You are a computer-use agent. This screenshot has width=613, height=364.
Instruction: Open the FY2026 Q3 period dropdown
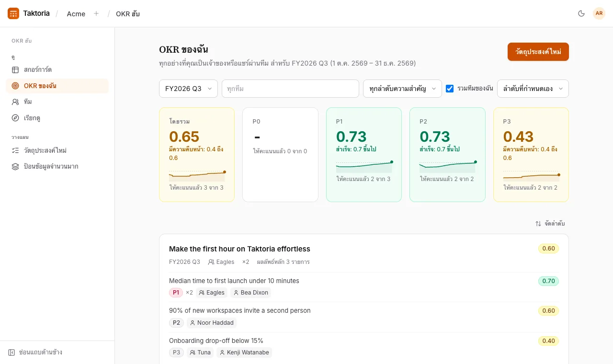point(188,89)
